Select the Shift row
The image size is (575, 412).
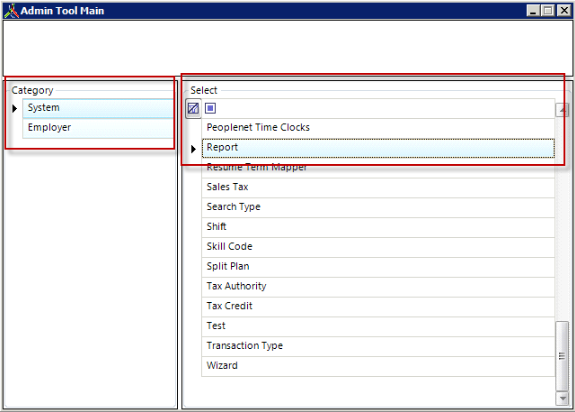(x=378, y=227)
